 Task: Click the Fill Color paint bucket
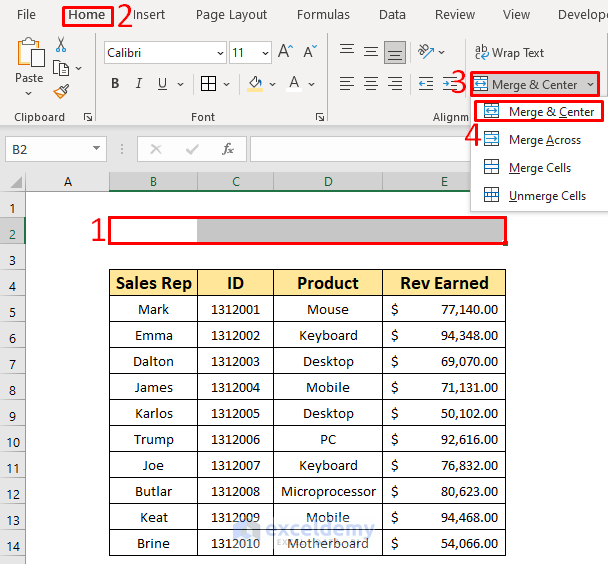(256, 84)
